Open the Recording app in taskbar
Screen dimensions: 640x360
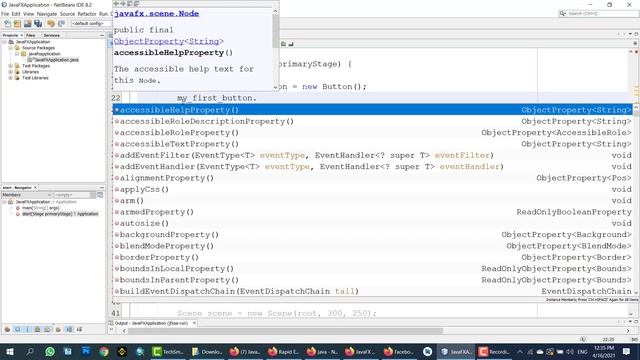tap(494, 351)
